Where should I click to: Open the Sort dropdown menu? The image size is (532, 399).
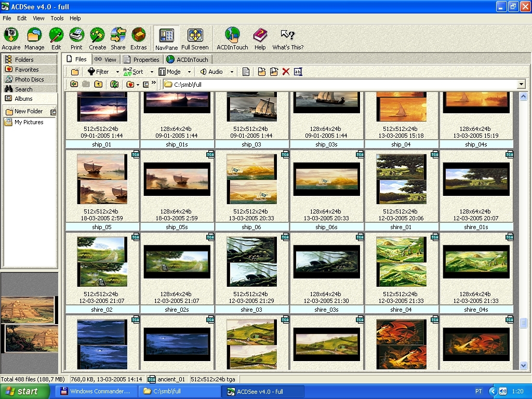pos(152,72)
